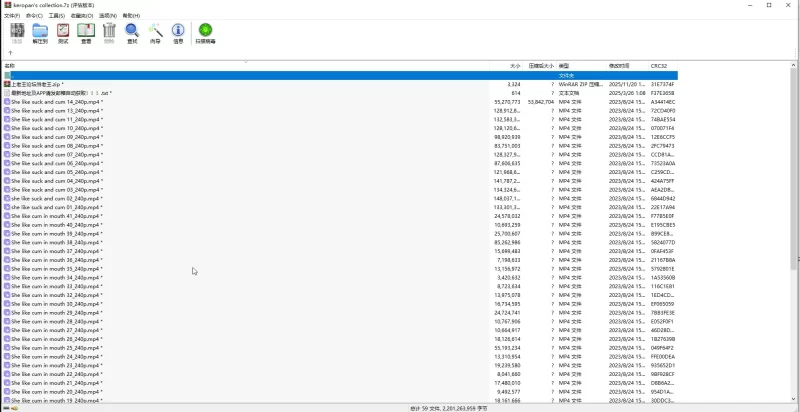
Task: Click MP4 icon in row with CRC 74BAE554
Action: (x=7, y=119)
